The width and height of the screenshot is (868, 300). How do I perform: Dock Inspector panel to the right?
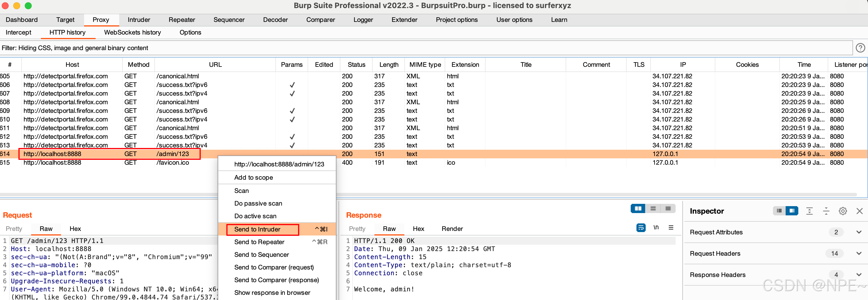click(x=791, y=211)
